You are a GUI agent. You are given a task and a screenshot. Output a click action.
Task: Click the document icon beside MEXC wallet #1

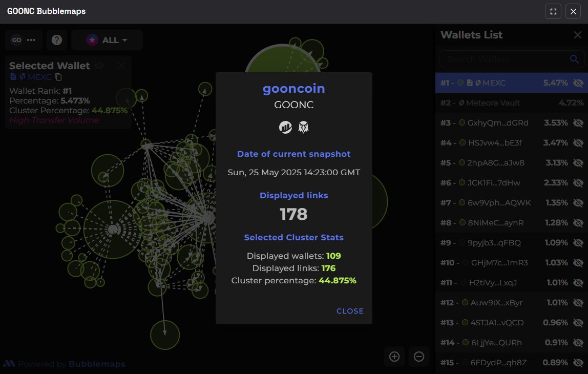[x=470, y=83]
